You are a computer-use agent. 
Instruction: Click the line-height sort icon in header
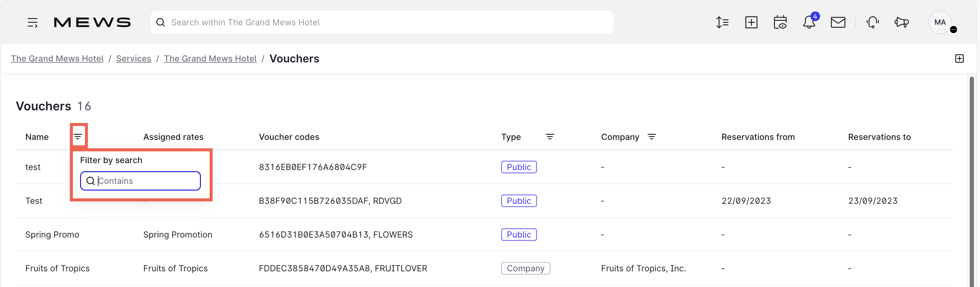coord(722,22)
